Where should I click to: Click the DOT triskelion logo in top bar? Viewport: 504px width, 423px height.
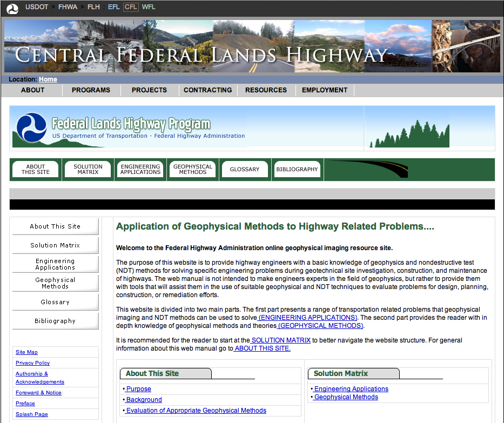click(x=12, y=8)
